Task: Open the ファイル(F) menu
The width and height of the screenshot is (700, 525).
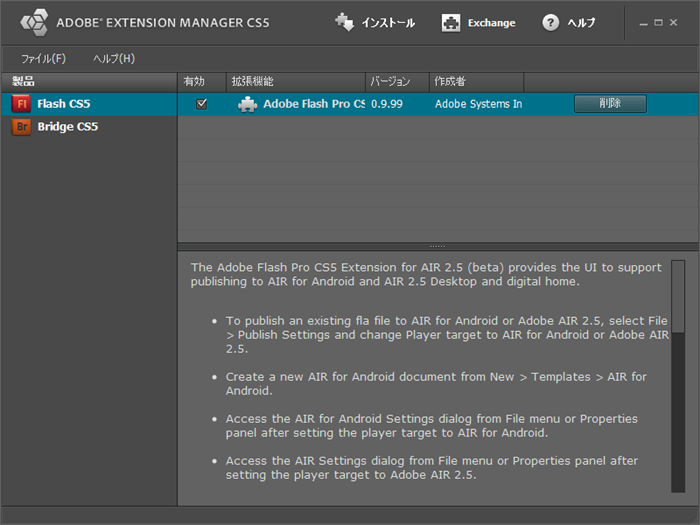Action: point(43,58)
